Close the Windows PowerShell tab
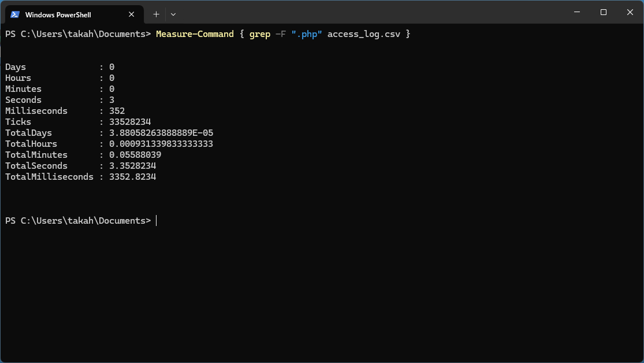Viewport: 644px width, 363px height. pos(131,14)
